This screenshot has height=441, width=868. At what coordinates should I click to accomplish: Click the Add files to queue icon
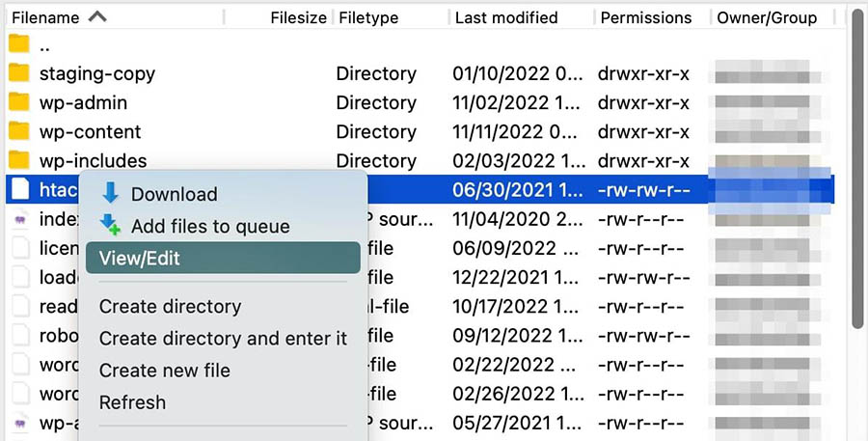coord(112,227)
